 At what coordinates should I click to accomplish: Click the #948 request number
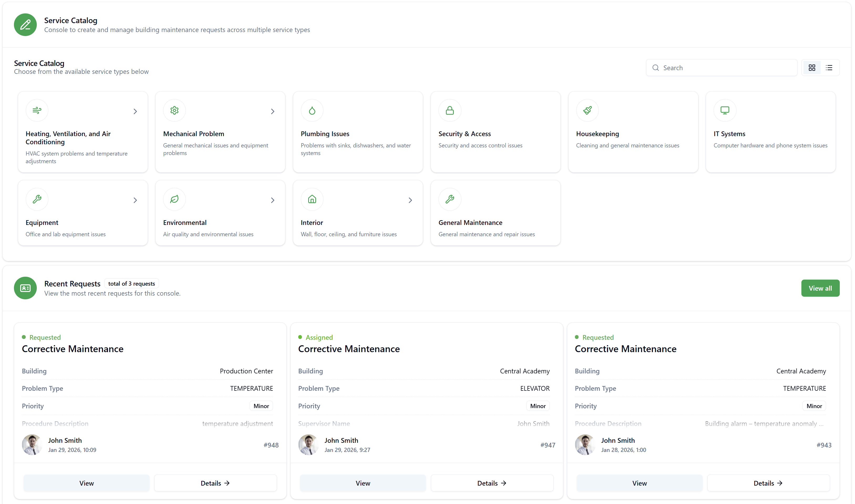point(271,445)
